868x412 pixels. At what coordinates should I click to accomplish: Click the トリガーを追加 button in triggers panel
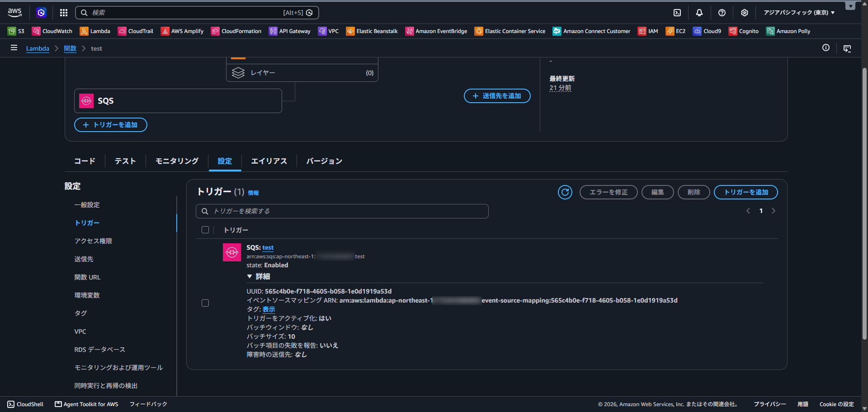pos(746,192)
